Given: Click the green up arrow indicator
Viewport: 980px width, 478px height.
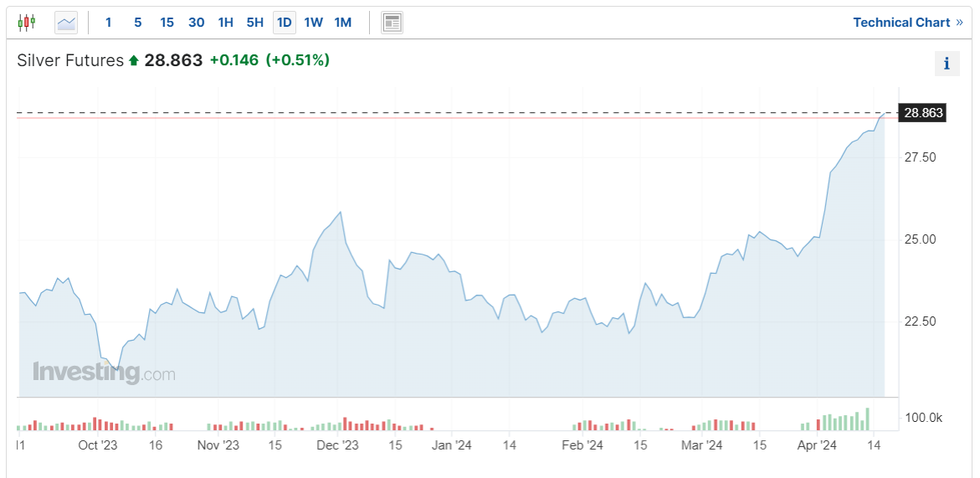Looking at the screenshot, I should click(x=133, y=60).
